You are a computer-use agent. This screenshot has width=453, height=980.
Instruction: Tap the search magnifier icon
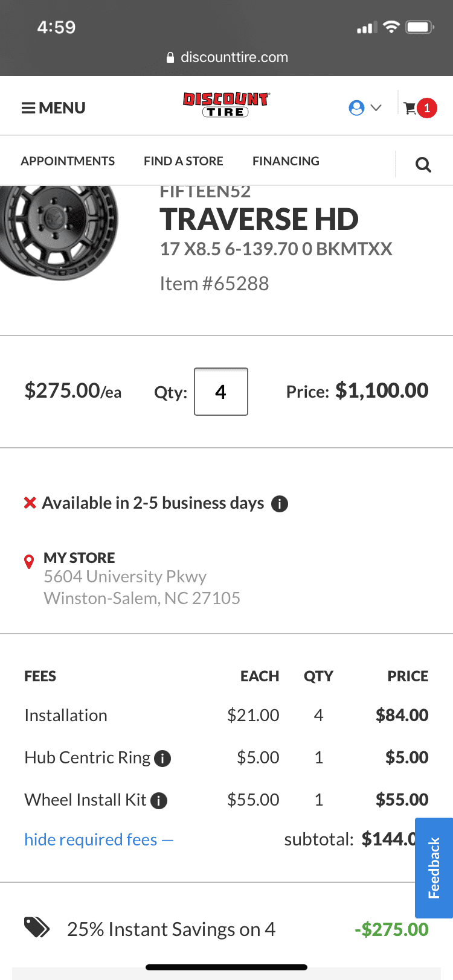tap(423, 164)
